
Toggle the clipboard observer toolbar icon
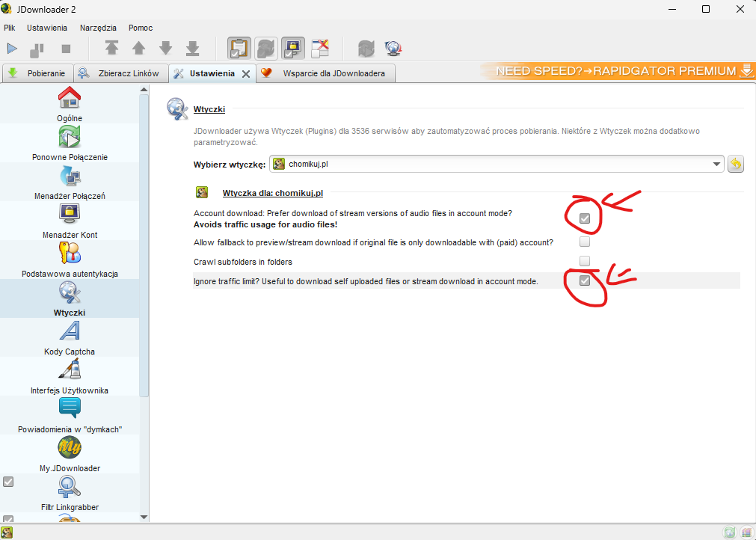click(x=239, y=48)
